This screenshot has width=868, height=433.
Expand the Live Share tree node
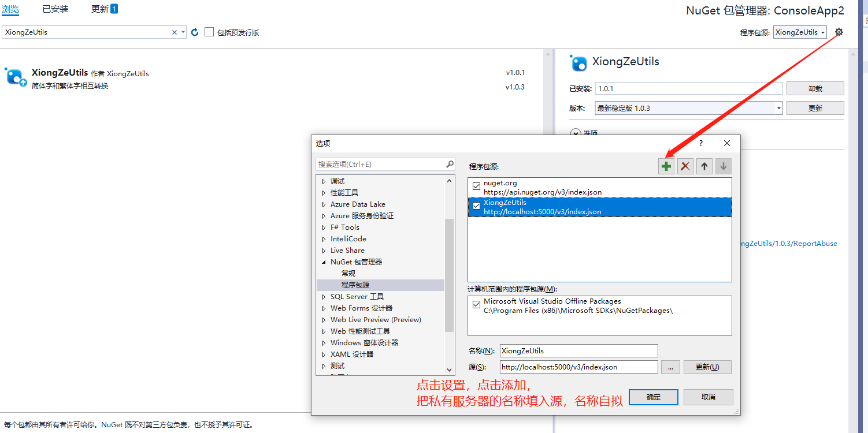click(324, 251)
